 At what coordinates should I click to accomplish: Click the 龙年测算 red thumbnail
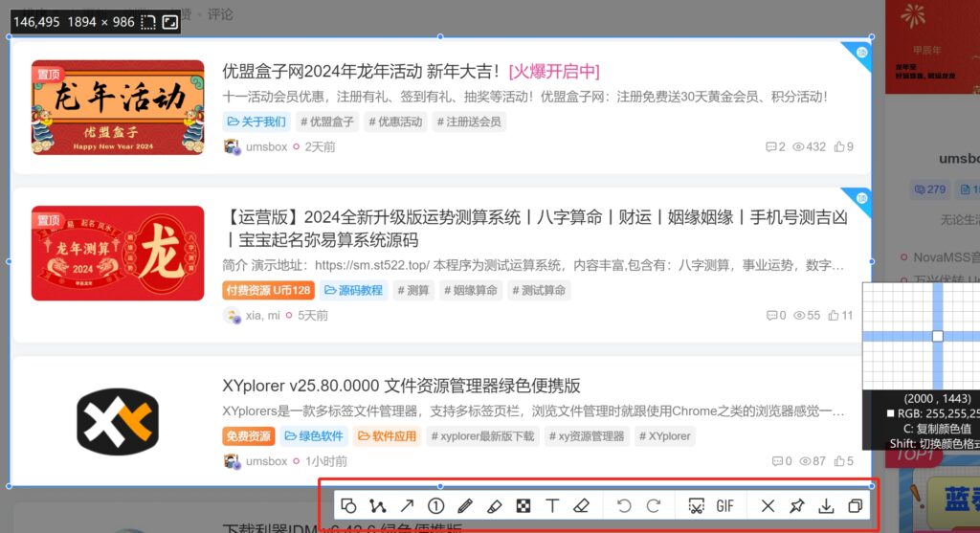[118, 253]
